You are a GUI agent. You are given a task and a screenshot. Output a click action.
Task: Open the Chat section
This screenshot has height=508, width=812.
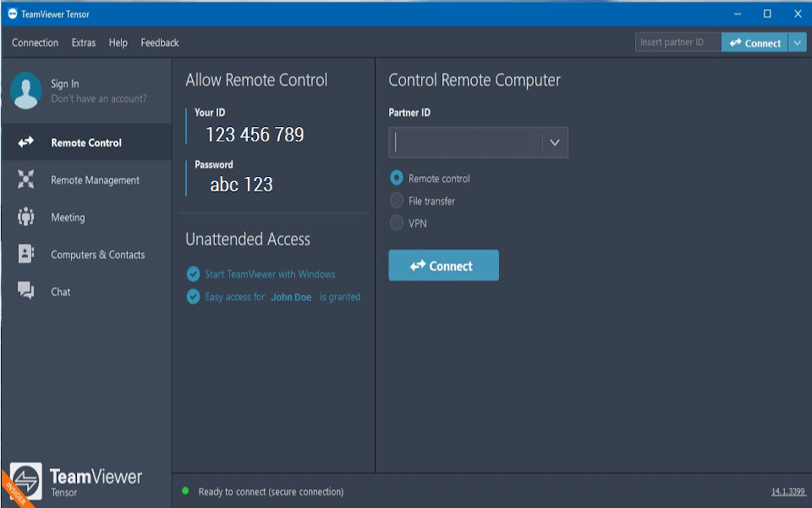[x=86, y=291]
